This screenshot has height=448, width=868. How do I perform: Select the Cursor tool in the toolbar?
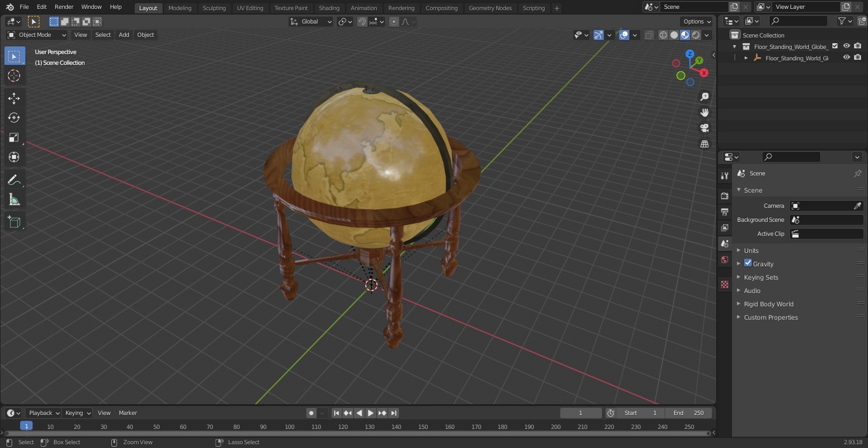coord(14,76)
